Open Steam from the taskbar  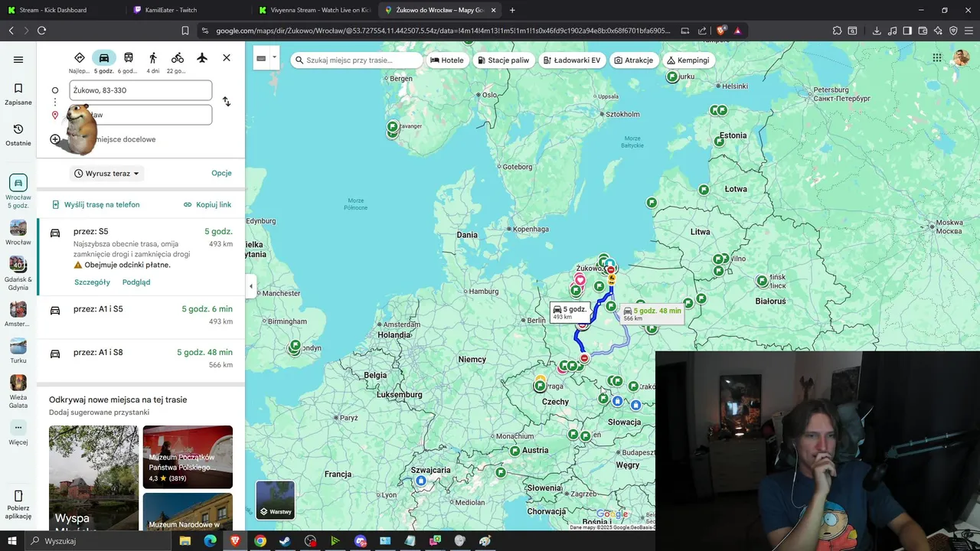point(285,541)
